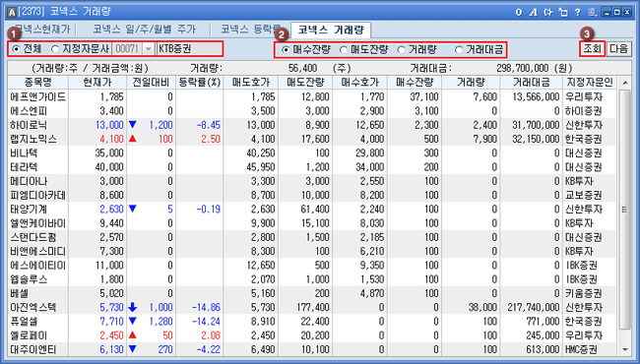Click the 매도호가 column header
The image size is (640, 364).
click(x=250, y=83)
